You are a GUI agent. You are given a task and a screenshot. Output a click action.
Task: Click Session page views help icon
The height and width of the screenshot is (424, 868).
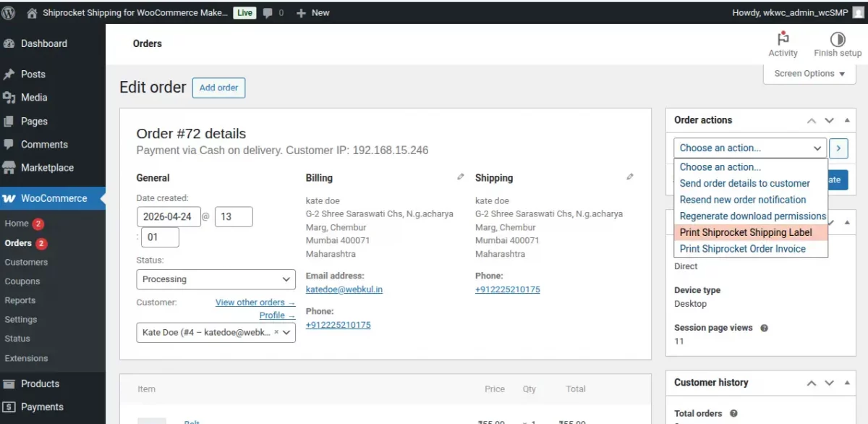[764, 328]
